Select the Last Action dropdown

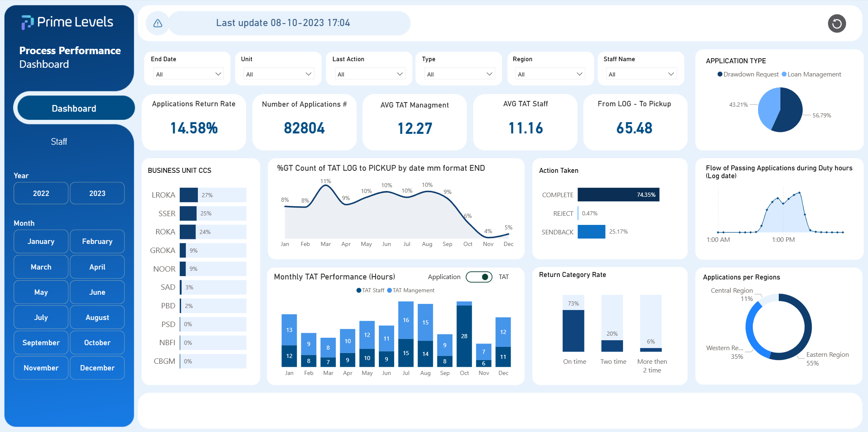370,74
